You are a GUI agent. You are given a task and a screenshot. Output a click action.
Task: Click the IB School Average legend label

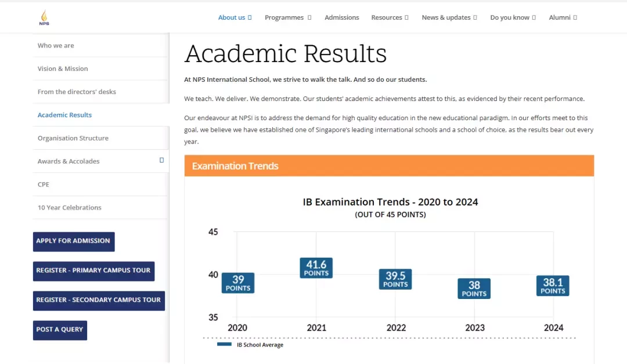(260, 345)
